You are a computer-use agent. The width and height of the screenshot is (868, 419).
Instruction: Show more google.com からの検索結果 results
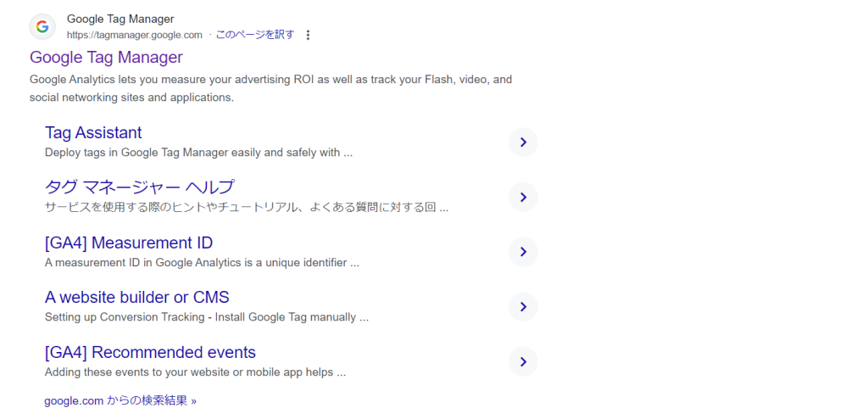(x=120, y=400)
